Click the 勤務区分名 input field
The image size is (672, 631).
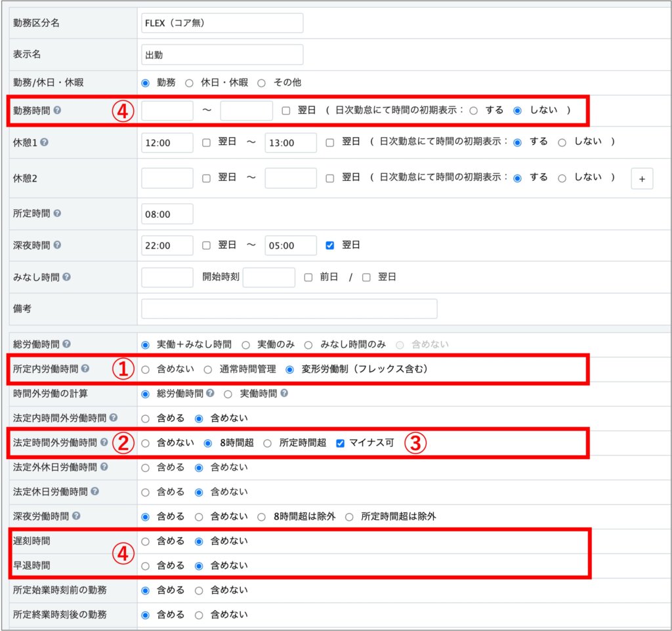coord(222,23)
